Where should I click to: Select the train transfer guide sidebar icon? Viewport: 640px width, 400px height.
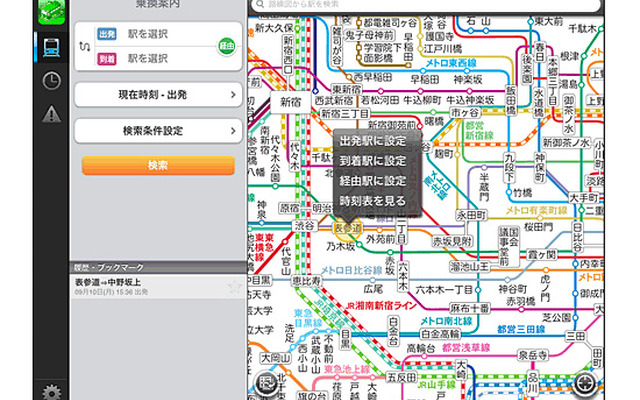click(x=51, y=48)
